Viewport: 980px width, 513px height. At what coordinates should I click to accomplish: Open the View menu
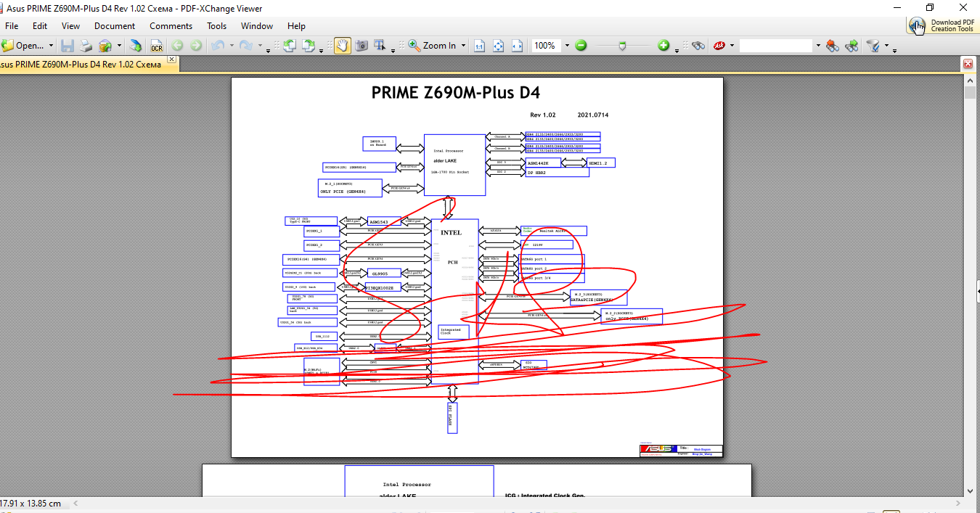pos(71,25)
